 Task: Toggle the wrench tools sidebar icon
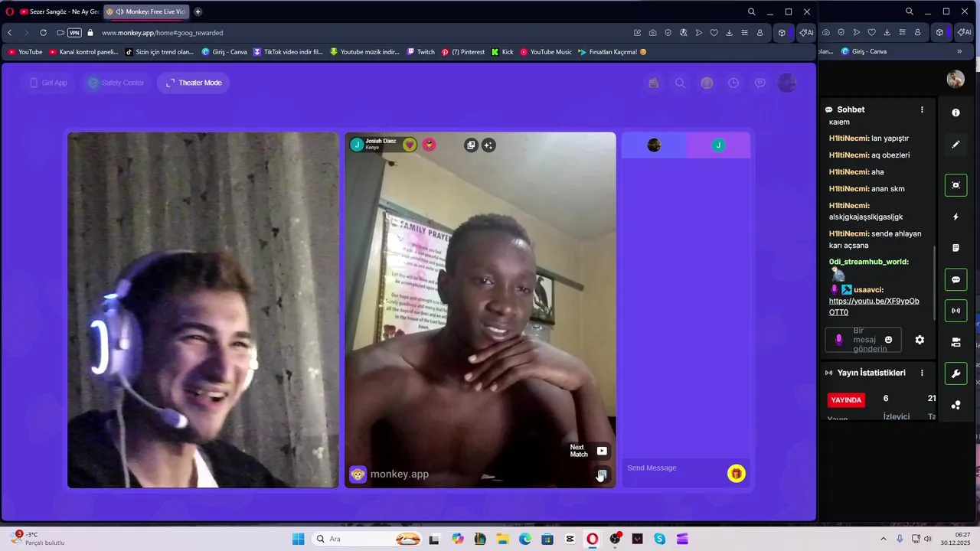pyautogui.click(x=955, y=373)
